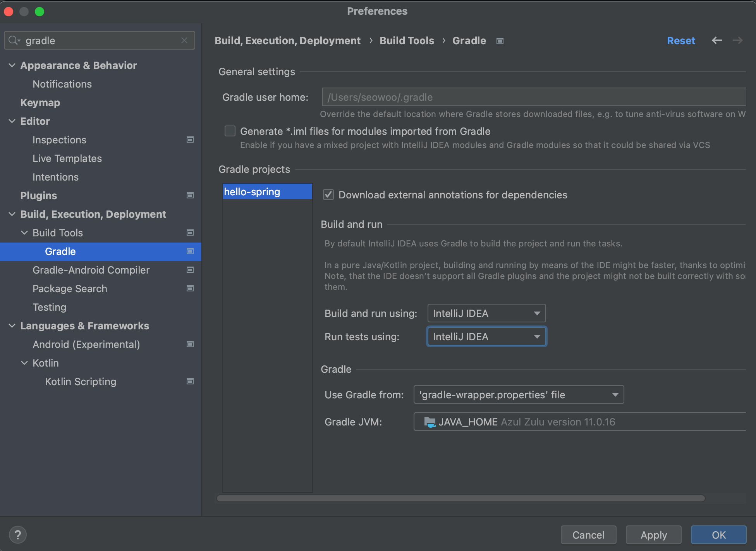Open the Use Gradle from dropdown
Screen dimensions: 756x551
tap(519, 394)
